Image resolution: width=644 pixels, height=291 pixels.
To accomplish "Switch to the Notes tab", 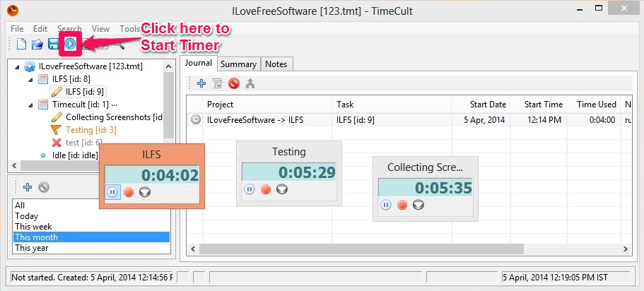I will [x=276, y=64].
